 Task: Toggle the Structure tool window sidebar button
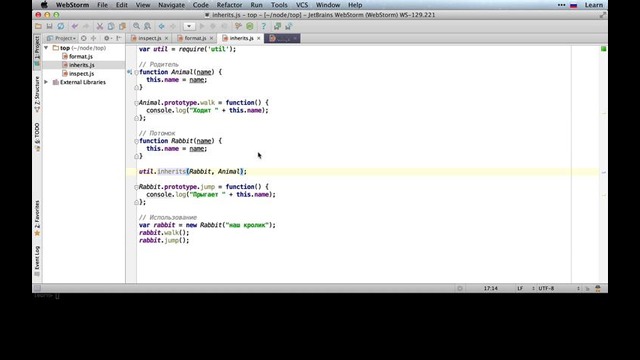point(37,94)
